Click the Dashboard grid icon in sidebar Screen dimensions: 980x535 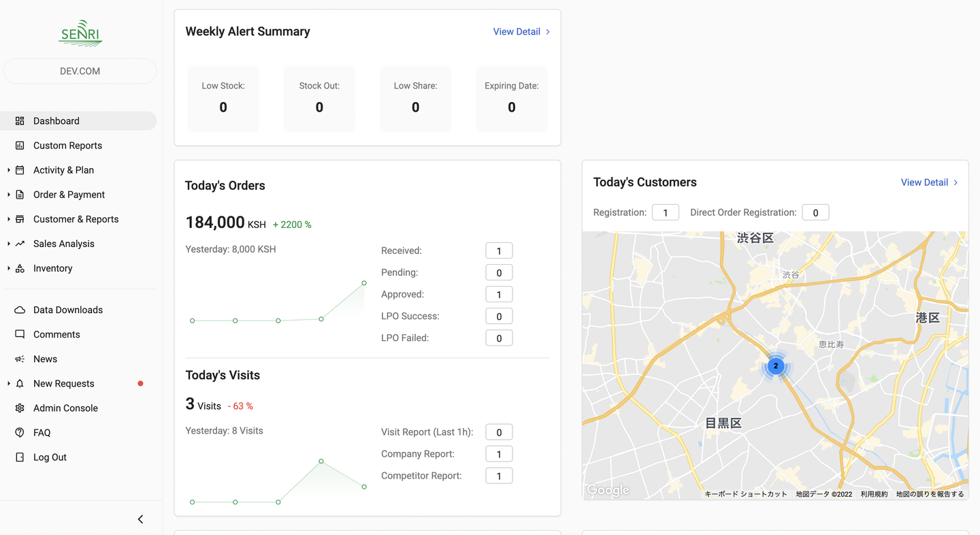[20, 121]
